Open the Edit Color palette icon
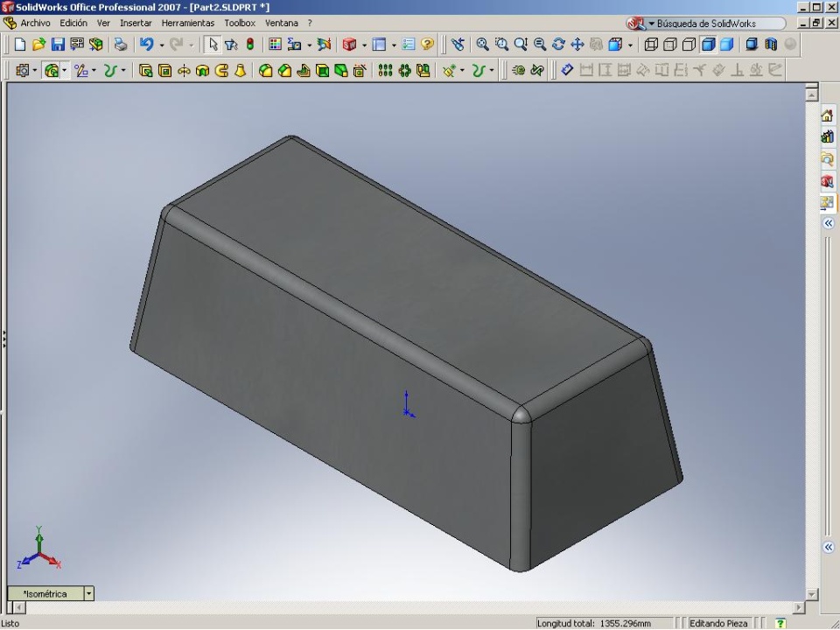 click(275, 45)
